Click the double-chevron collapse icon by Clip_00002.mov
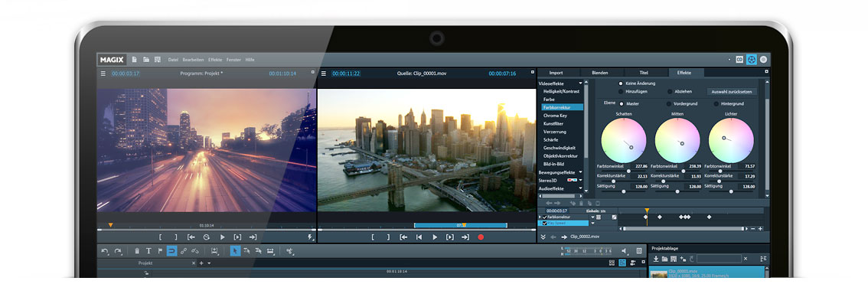Screen dimensions: 868x294 point(543,237)
